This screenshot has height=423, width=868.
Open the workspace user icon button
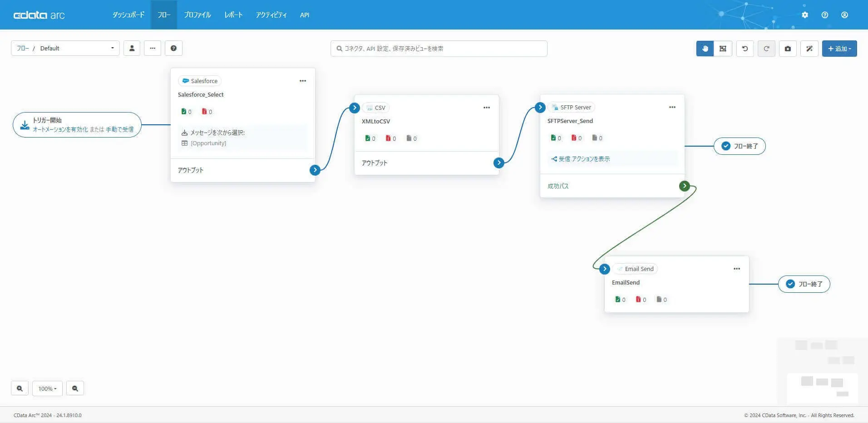[x=132, y=48]
